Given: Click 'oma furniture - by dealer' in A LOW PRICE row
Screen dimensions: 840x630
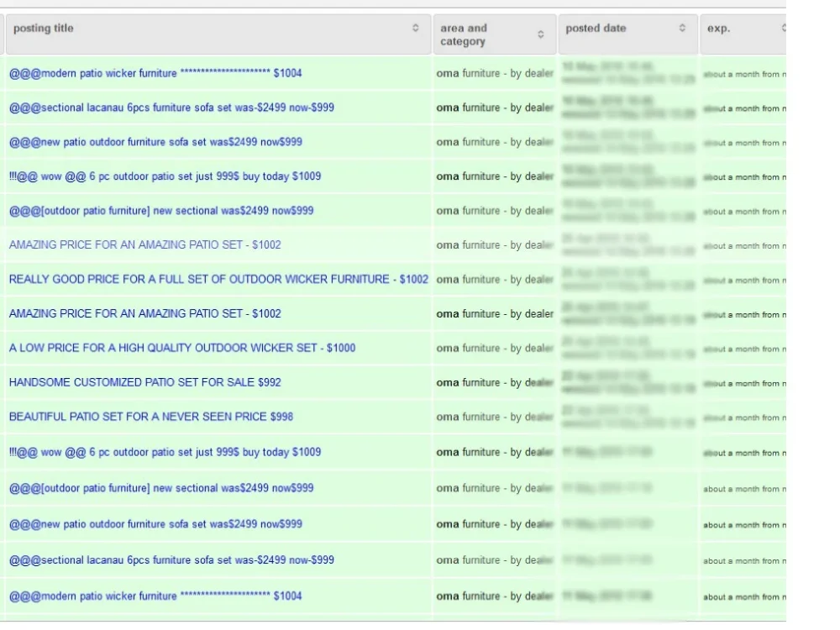Looking at the screenshot, I should (495, 348).
